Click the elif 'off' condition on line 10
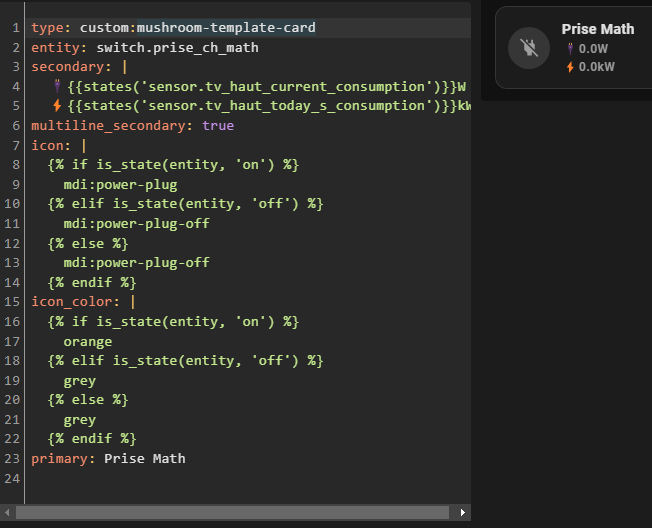This screenshot has width=652, height=528. coord(185,204)
